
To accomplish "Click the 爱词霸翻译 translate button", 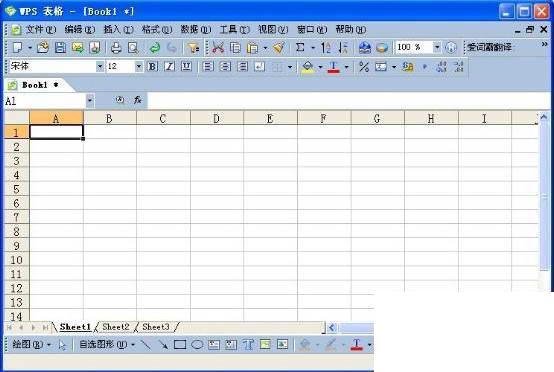I will 489,47.
